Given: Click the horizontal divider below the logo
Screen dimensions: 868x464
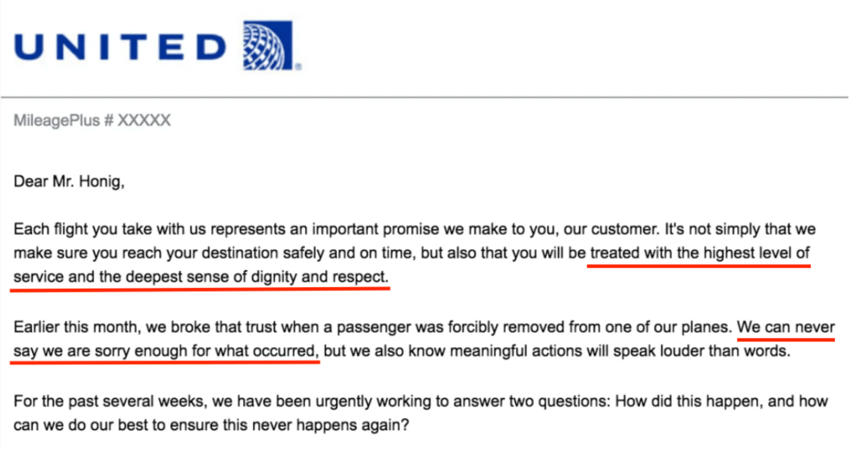Looking at the screenshot, I should coord(424,97).
